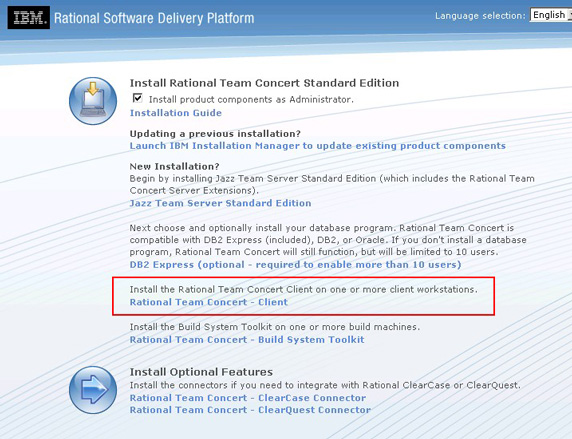Screen dimensions: 572x439
Task: Click the blue arrow Optional Features icon
Action: [93, 390]
